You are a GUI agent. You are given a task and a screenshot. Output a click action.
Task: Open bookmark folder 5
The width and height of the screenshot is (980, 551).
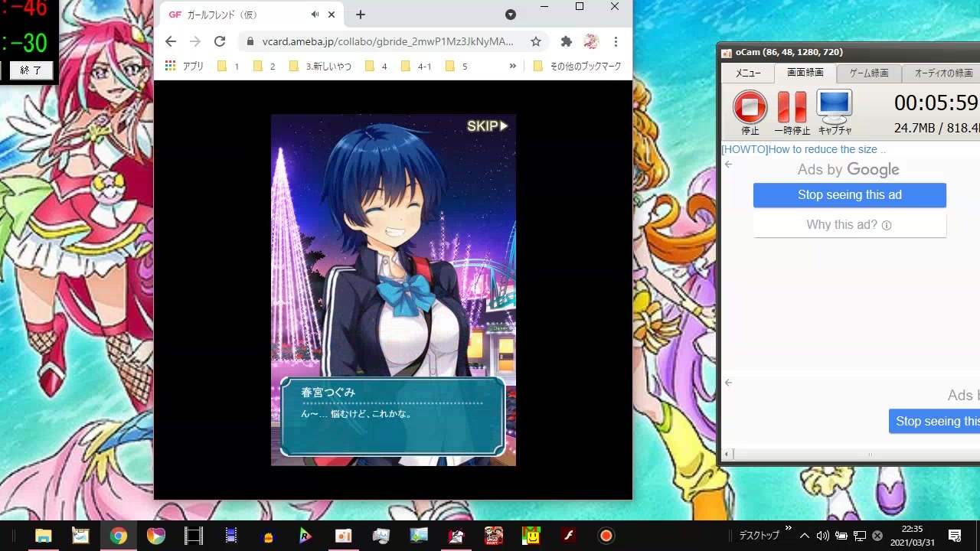[456, 66]
